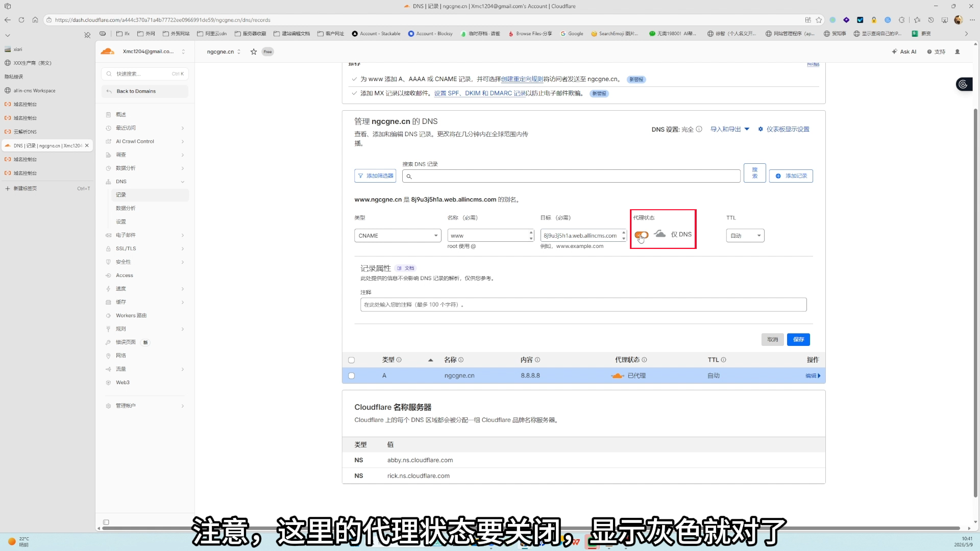Open the Xmc1204 account switcher
980x551 pixels.
(154, 52)
